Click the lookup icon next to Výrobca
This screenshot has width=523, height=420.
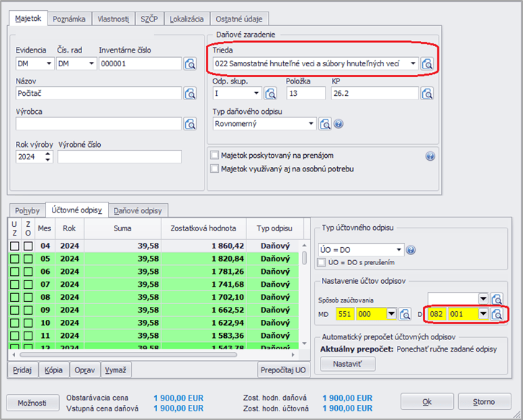(x=190, y=124)
